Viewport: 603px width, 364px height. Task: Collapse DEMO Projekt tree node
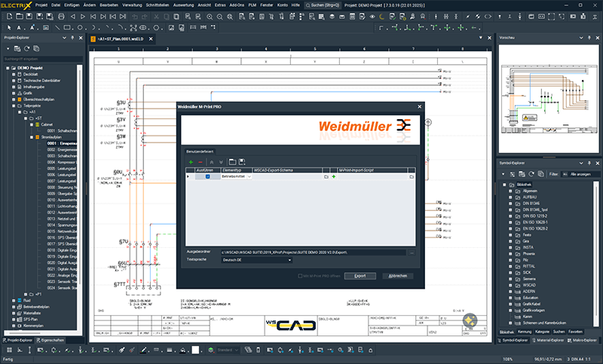pos(8,68)
